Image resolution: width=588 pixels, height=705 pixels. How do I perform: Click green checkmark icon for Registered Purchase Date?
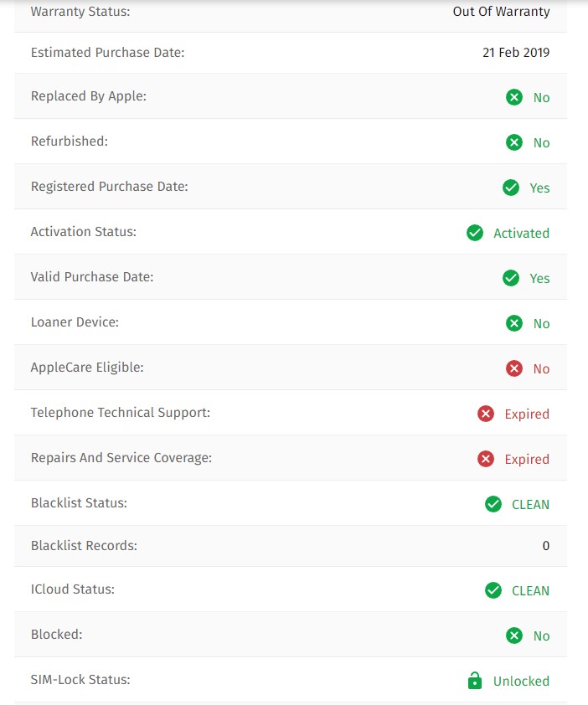[511, 188]
